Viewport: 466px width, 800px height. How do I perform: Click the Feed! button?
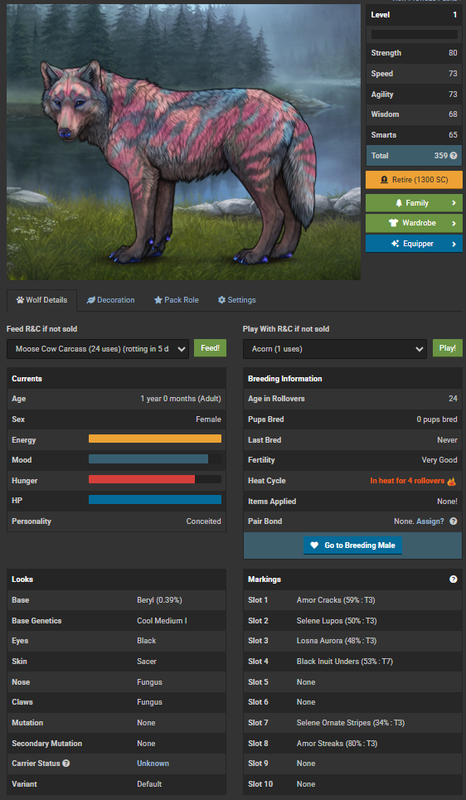(210, 348)
